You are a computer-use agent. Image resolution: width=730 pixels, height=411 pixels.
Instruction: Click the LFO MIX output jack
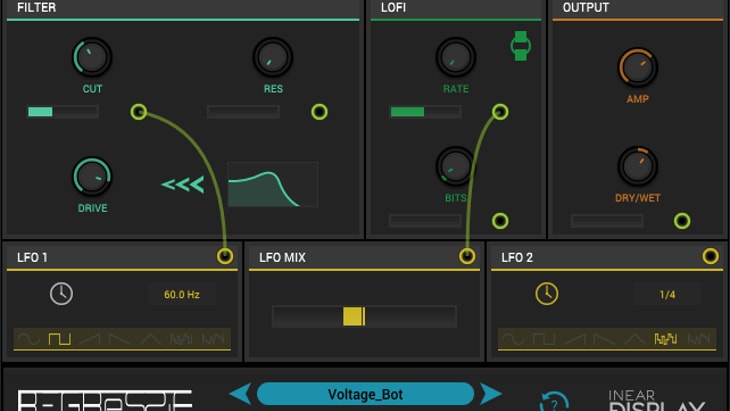tap(467, 256)
